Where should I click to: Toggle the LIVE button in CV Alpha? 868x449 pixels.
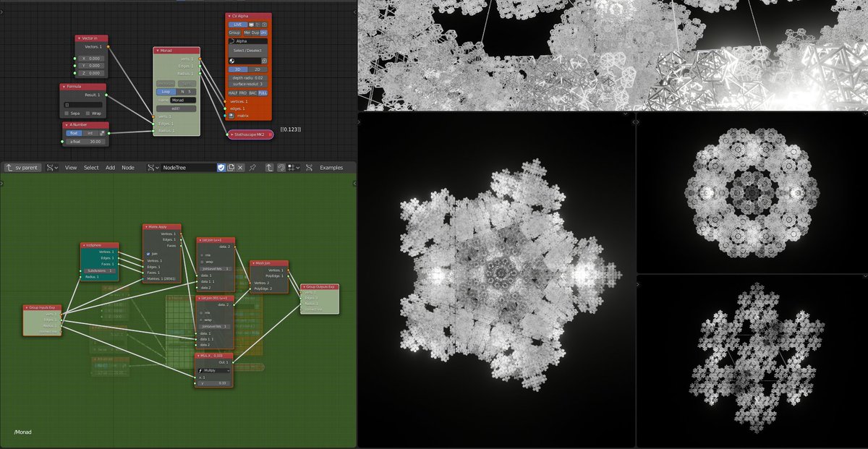[x=238, y=25]
